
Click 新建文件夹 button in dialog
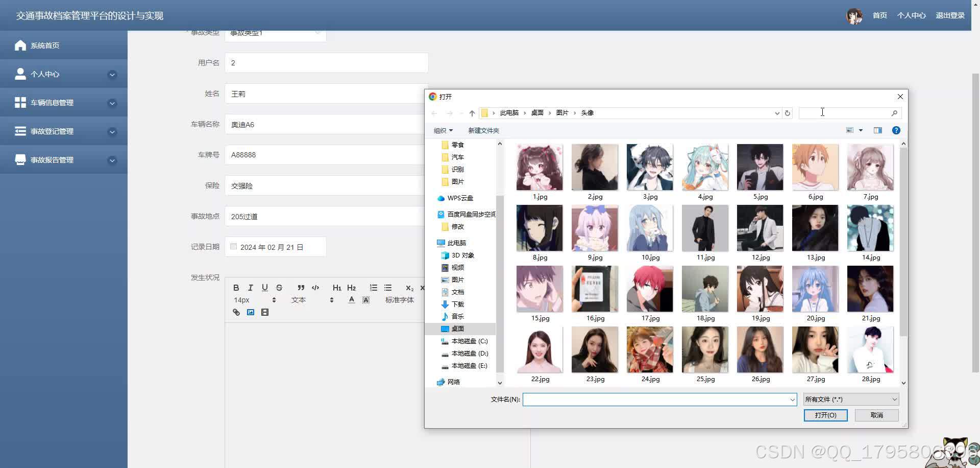483,130
